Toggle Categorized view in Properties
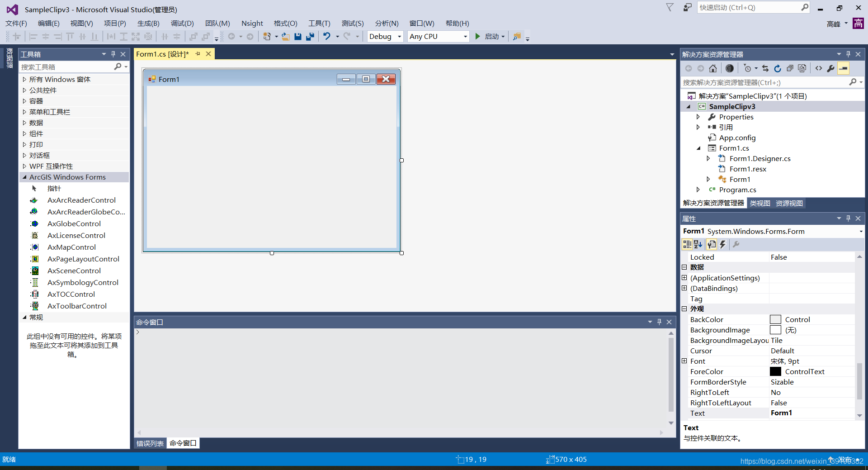Screen dimensions: 868x470 click(x=687, y=245)
